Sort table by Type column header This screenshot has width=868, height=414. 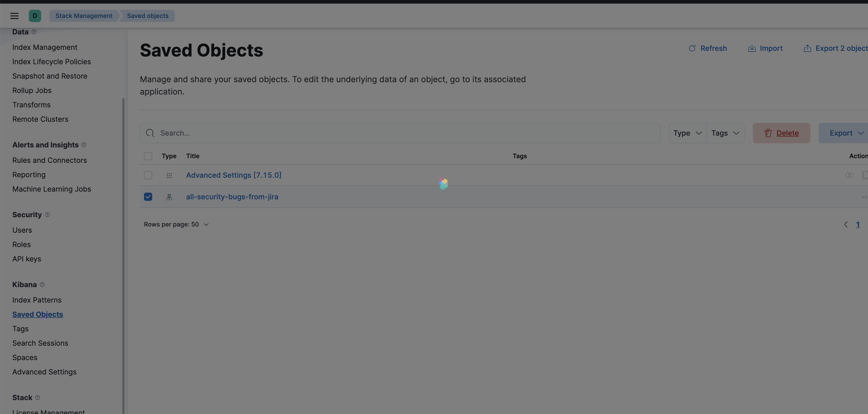pyautogui.click(x=169, y=156)
